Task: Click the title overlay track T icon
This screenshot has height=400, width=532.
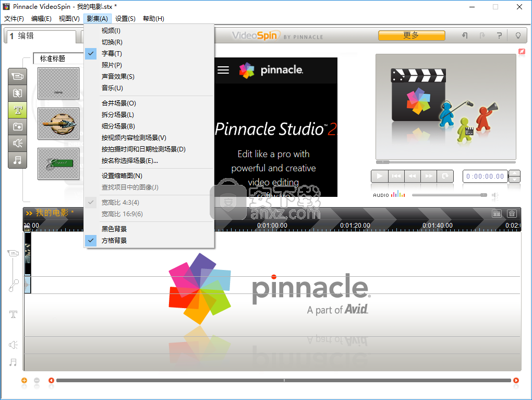Action: click(13, 314)
